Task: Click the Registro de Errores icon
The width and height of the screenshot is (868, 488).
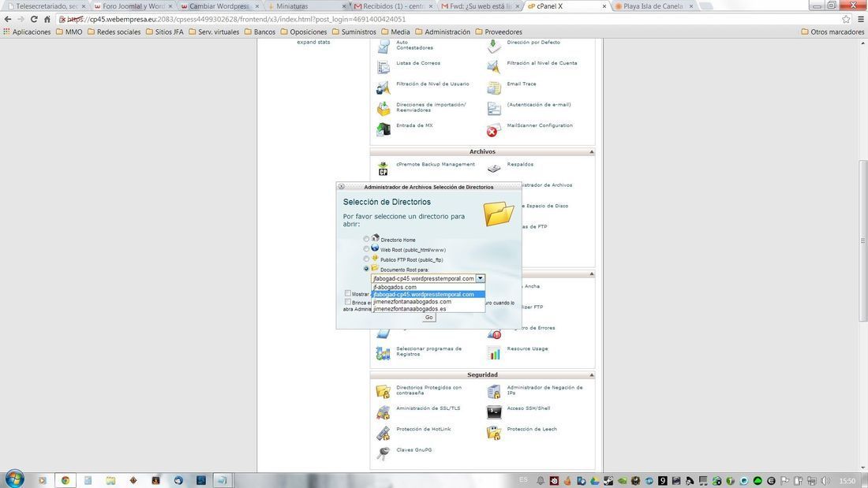Action: (x=494, y=333)
